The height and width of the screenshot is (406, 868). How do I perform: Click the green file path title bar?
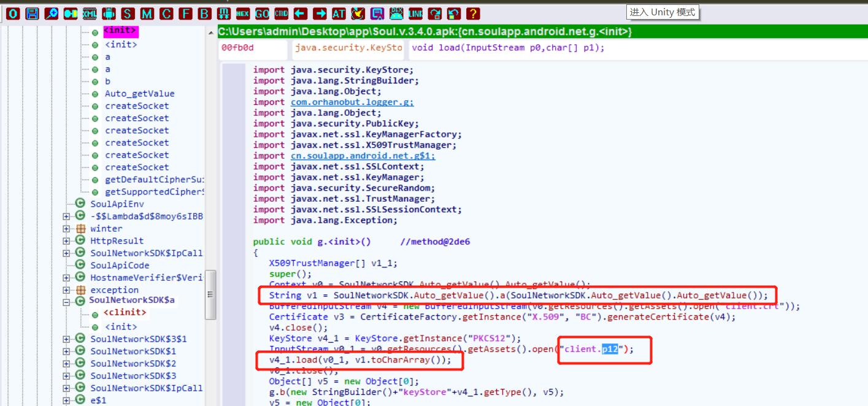click(542, 31)
